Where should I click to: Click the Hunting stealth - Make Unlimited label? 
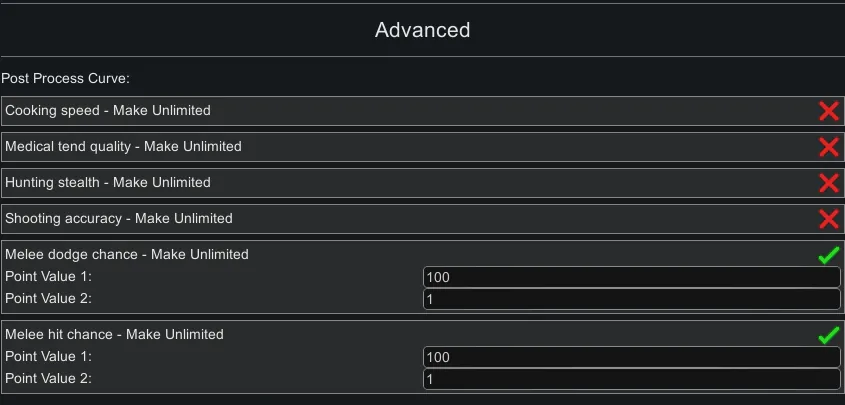point(108,182)
